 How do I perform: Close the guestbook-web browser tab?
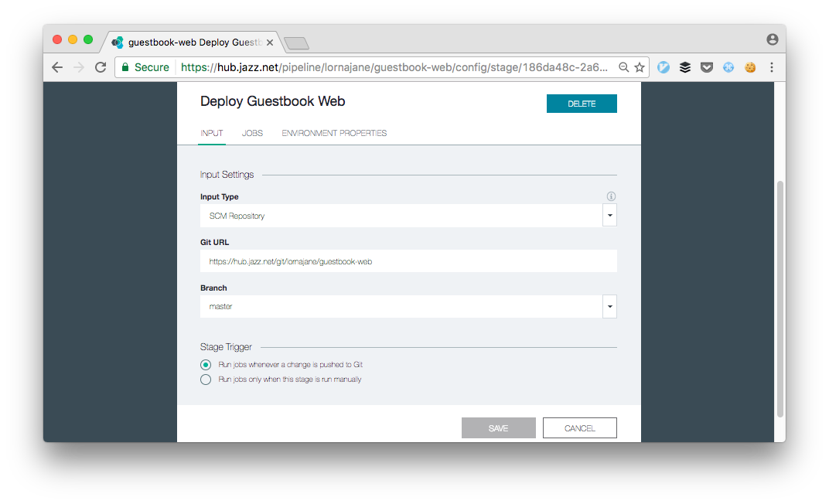270,43
